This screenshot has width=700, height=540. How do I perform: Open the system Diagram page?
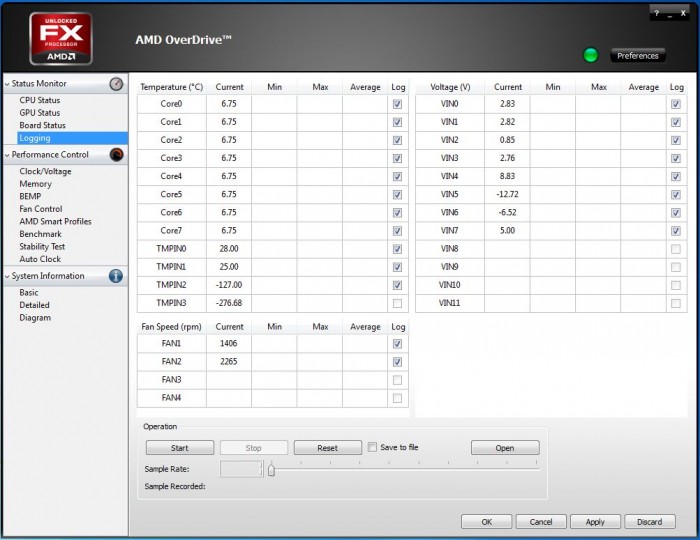[35, 317]
